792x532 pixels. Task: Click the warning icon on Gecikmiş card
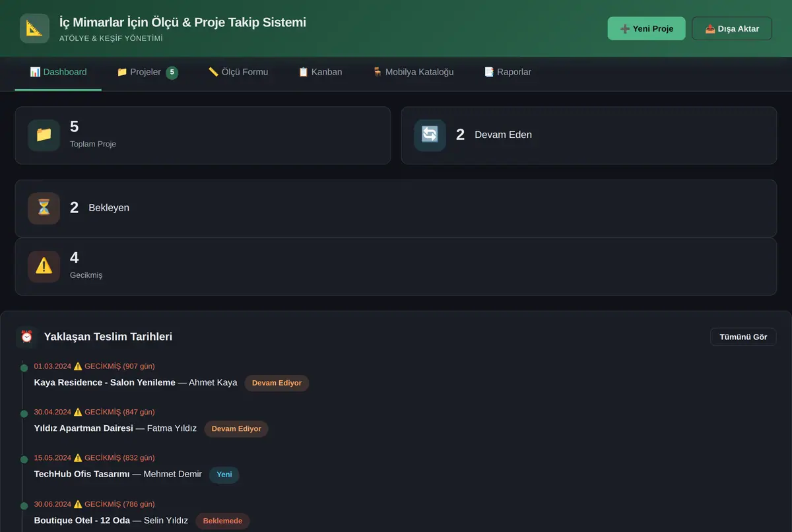pyautogui.click(x=44, y=266)
